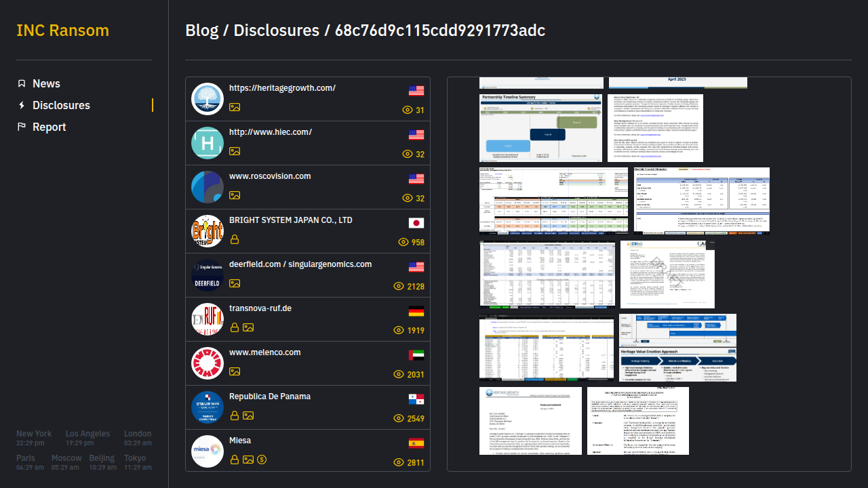Click German flag on transnova-ruf.de row
868x488 pixels.
tap(416, 311)
